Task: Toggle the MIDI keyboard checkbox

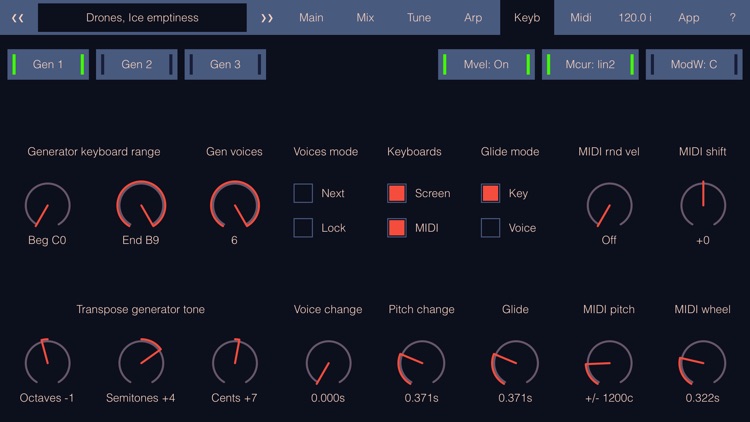Action: coord(397,228)
